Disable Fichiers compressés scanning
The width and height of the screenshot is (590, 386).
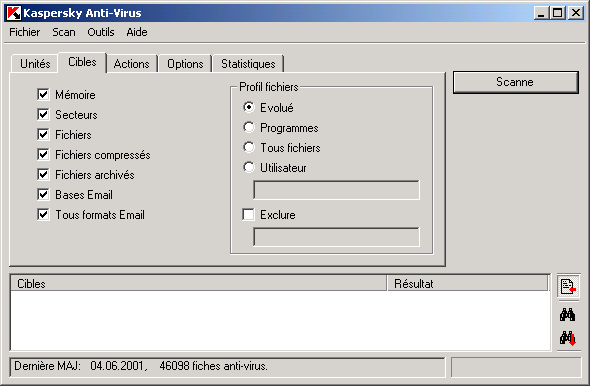43,154
